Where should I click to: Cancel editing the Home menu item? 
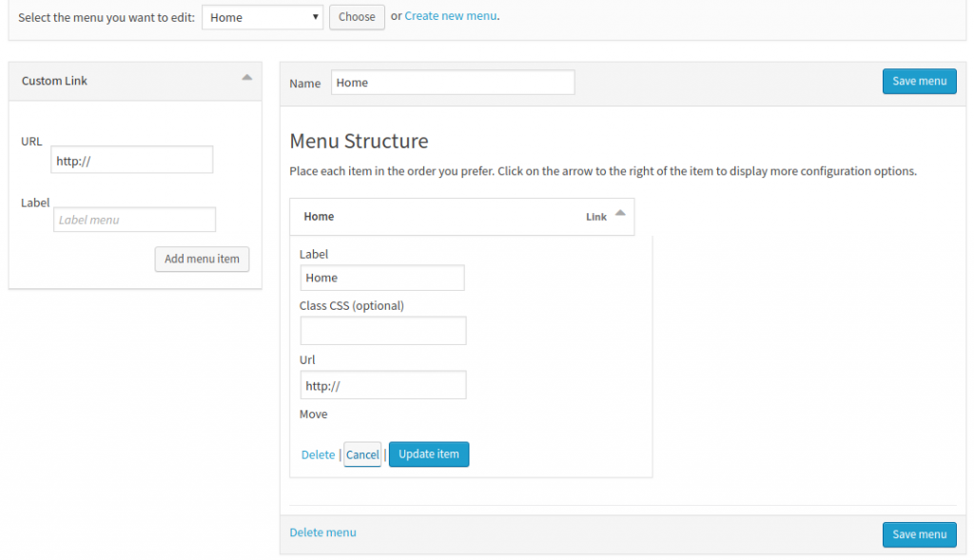coord(362,454)
